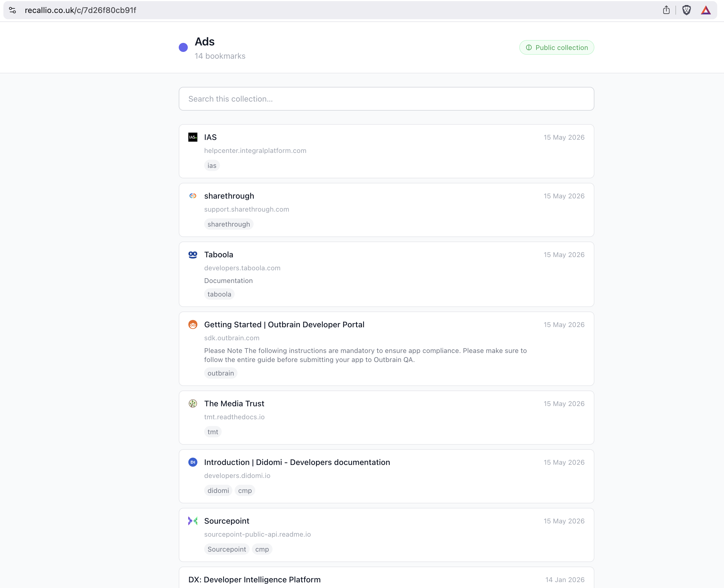Select the ias tag
This screenshot has width=724, height=588.
[212, 166]
